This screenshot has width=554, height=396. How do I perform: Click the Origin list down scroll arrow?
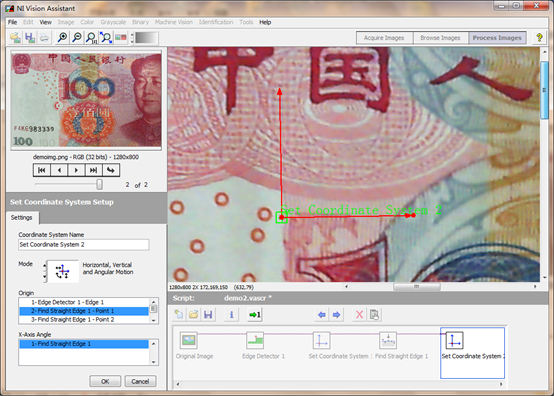click(x=153, y=320)
